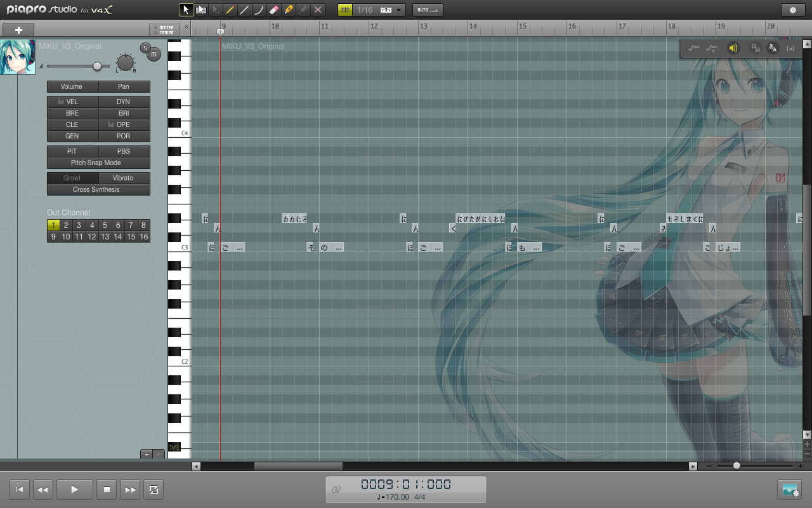The width and height of the screenshot is (812, 508).
Task: Click the rewind button
Action: [43, 490]
